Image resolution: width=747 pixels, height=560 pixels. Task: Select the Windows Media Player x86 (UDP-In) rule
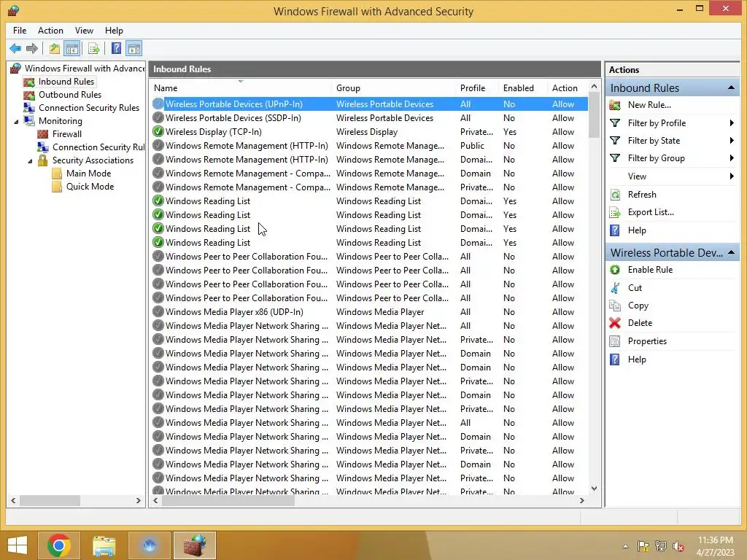point(369,312)
